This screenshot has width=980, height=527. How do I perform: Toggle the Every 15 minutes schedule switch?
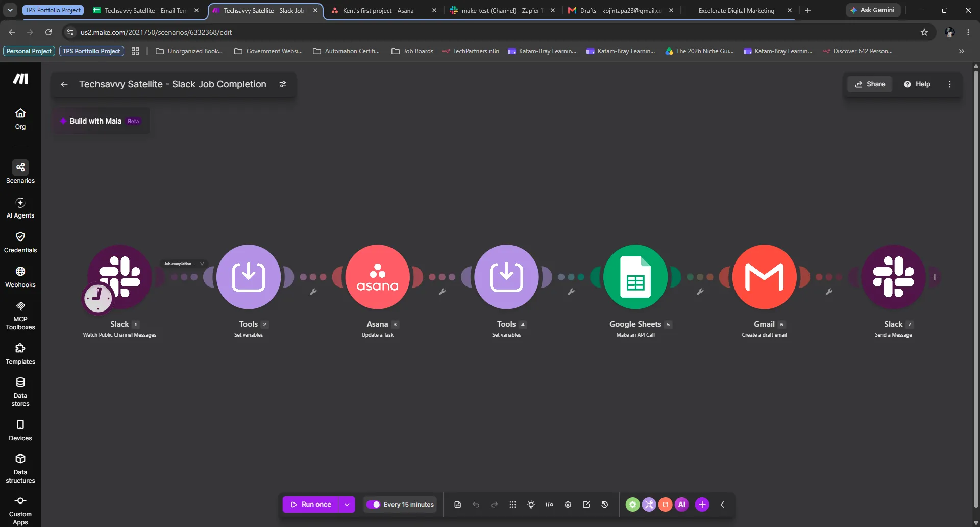374,505
